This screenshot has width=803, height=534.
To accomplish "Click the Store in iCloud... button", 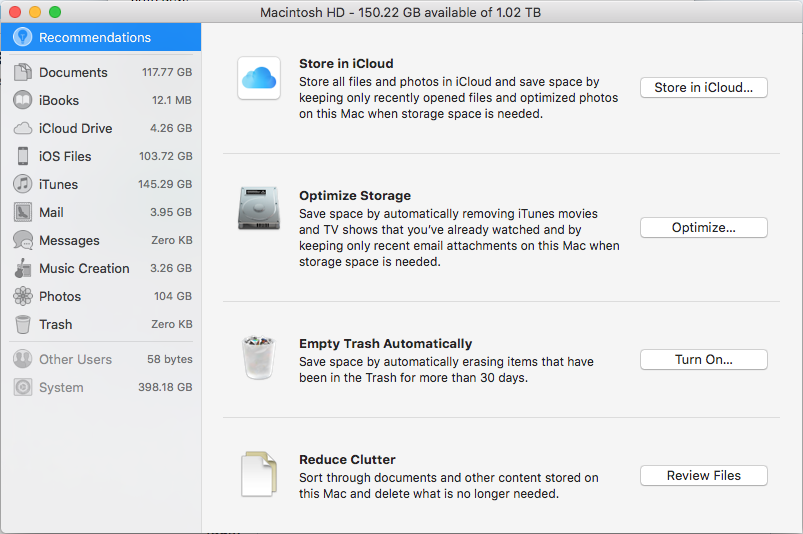I will point(704,88).
